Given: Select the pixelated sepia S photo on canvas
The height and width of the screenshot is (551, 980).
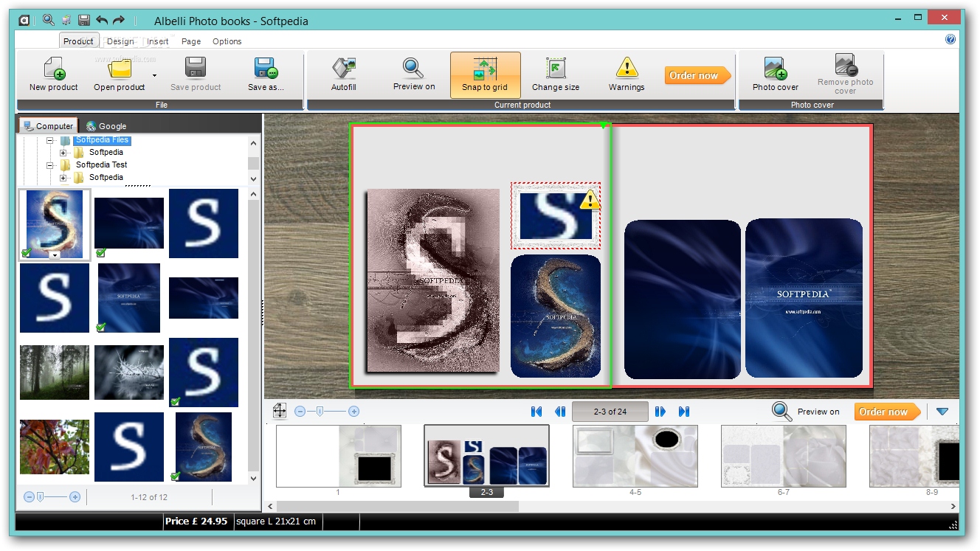Looking at the screenshot, I should [433, 280].
